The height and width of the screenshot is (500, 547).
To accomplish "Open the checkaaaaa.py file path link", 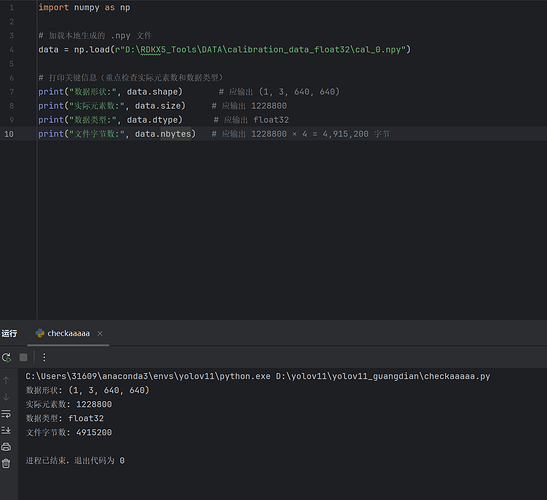I will [383, 376].
